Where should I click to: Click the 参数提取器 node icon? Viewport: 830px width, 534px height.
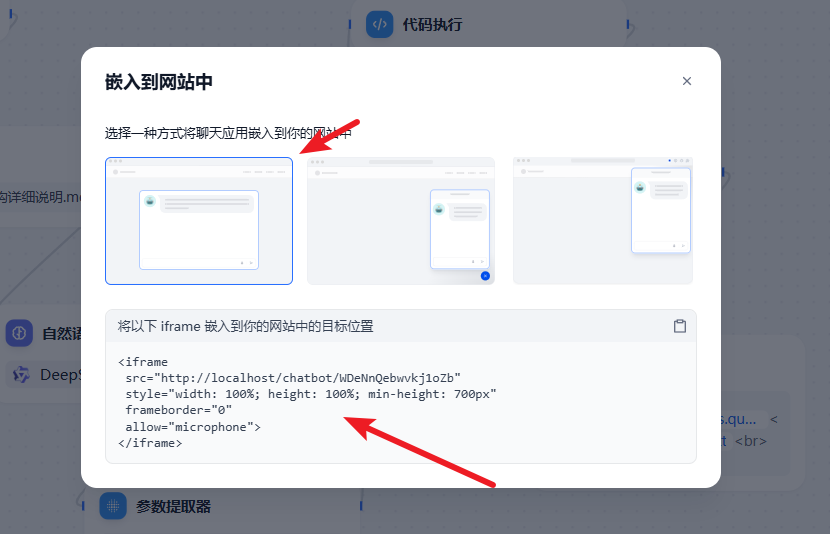tap(113, 506)
